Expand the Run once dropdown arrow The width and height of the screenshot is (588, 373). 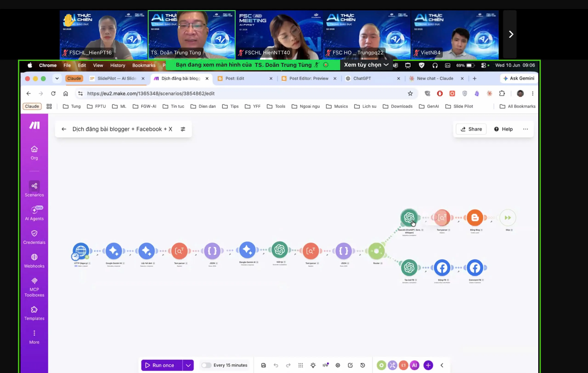188,365
